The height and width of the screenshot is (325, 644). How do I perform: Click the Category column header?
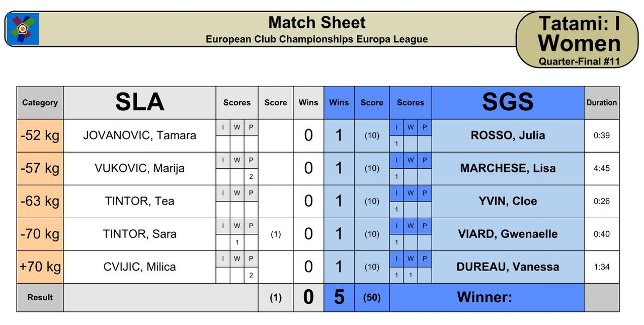coord(40,102)
